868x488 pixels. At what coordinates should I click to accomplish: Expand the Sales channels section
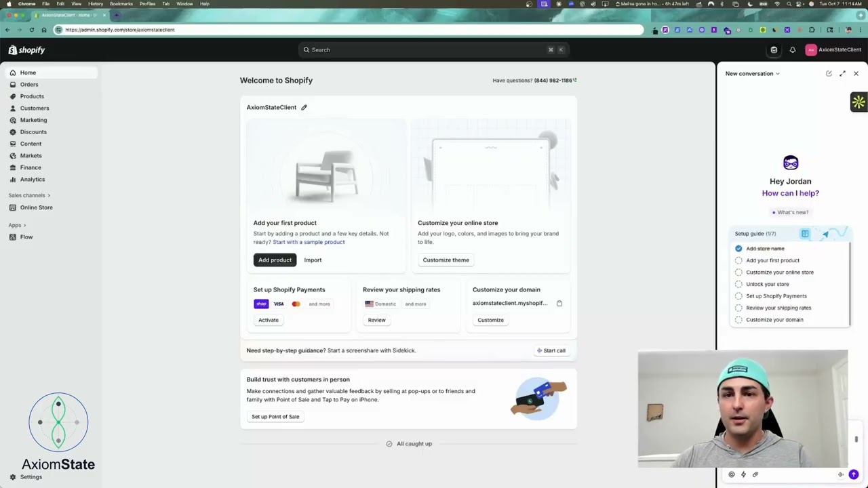tap(29, 195)
